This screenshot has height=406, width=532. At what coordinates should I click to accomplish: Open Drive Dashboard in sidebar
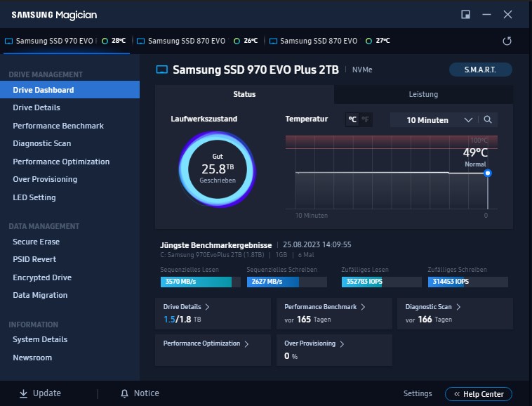(69, 90)
